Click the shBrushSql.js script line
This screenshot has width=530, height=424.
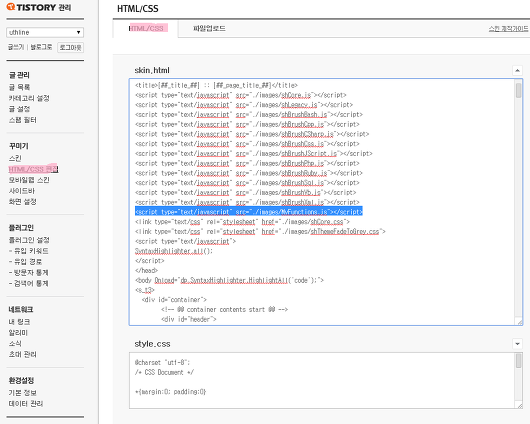click(x=247, y=183)
